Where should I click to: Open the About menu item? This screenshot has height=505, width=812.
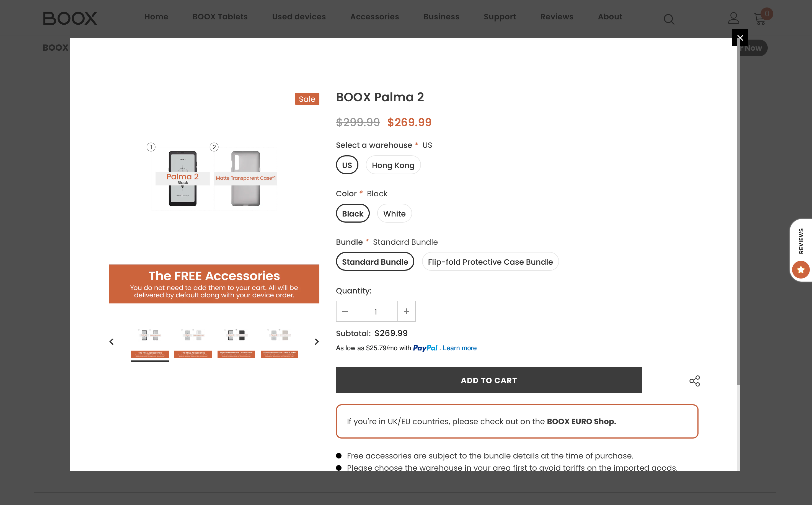pos(610,17)
